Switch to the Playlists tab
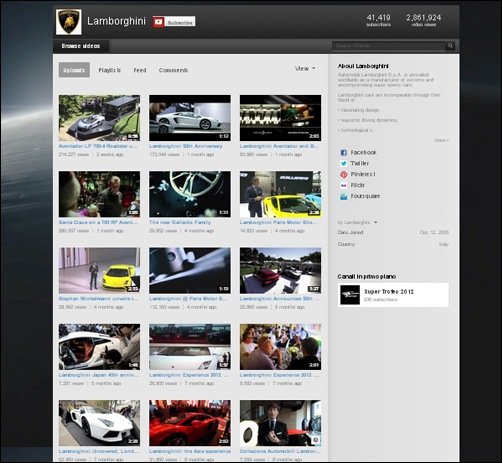 109,70
